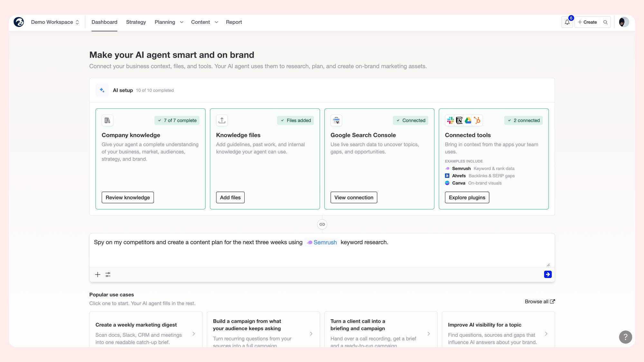Click the Notion icon in Connected tools

pyautogui.click(x=459, y=120)
